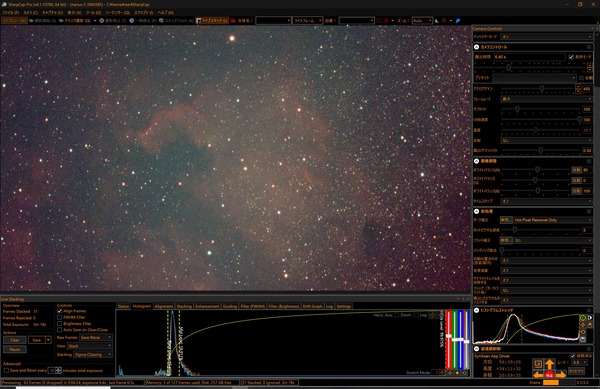Screen dimensions: 600x389
Task: Click the Live View toolbar button
Action: coord(14,21)
